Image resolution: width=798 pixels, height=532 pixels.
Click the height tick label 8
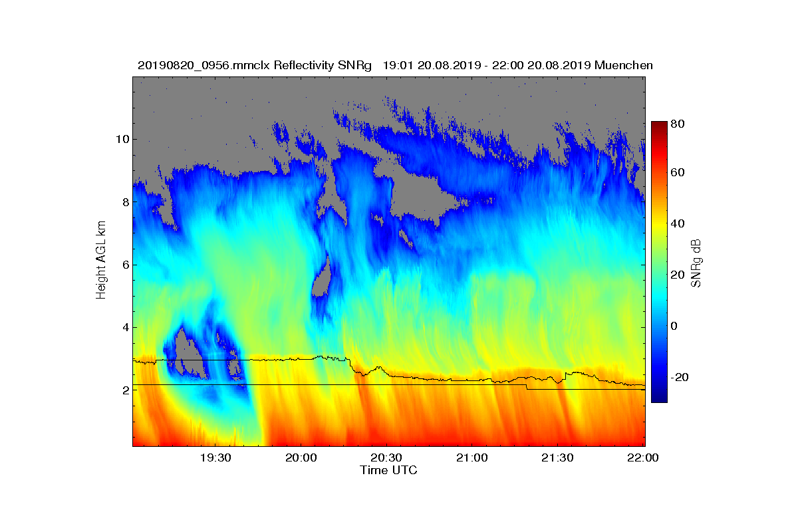124,202
